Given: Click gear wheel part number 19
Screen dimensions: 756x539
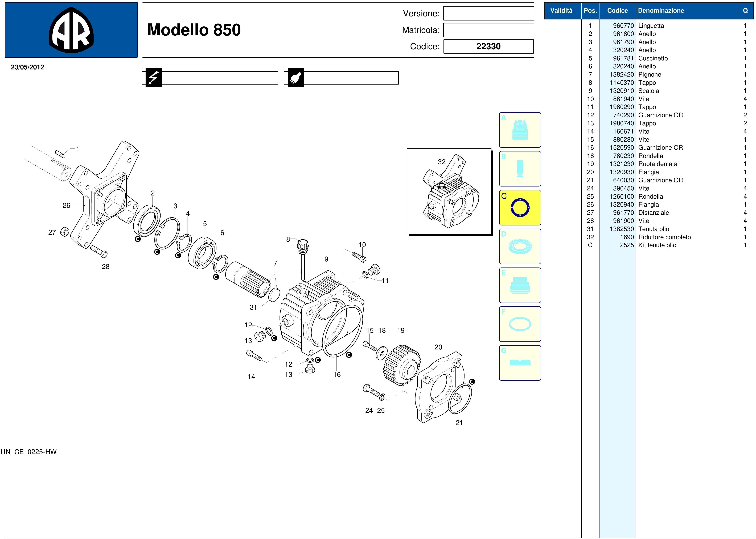Looking at the screenshot, I should point(402,365).
